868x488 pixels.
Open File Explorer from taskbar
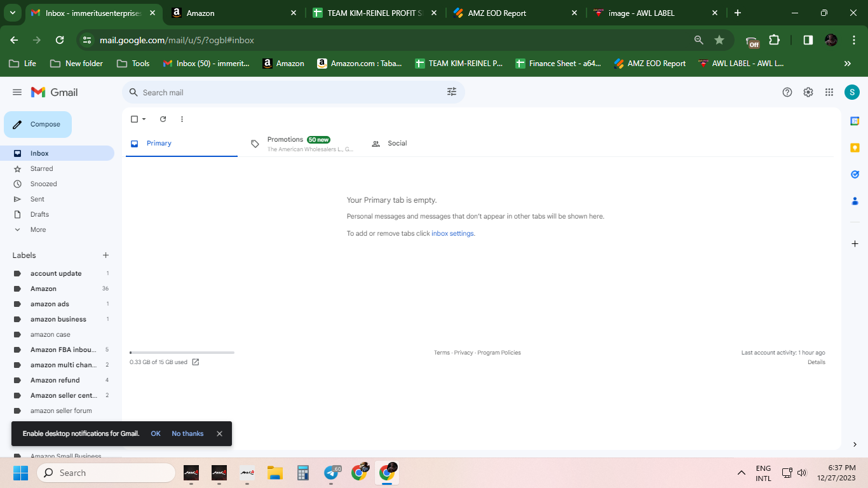coord(275,473)
